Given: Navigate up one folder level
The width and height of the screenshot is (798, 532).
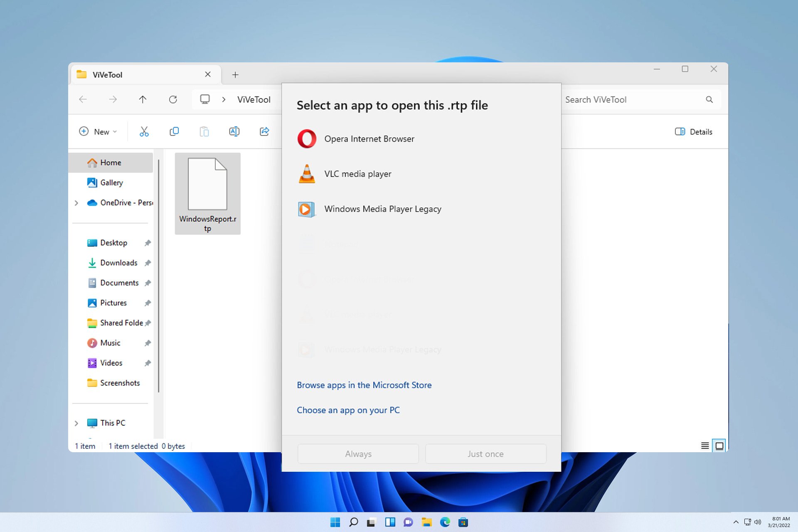Looking at the screenshot, I should click(x=143, y=99).
